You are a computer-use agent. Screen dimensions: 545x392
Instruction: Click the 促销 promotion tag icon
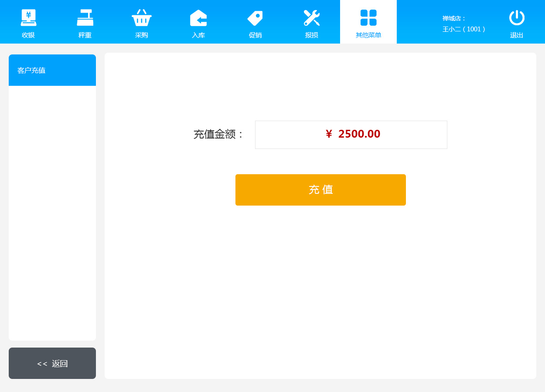[x=255, y=17]
